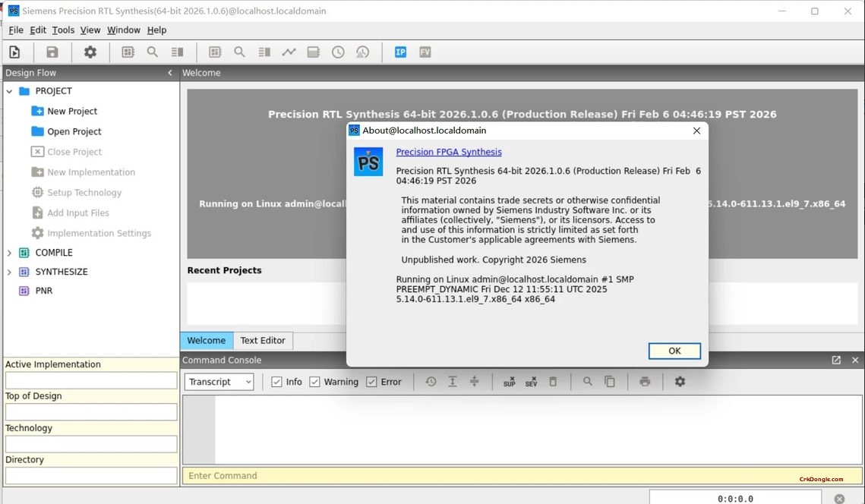Focus the Enter Command input field
Screen dimensions: 865x504
tap(522, 476)
